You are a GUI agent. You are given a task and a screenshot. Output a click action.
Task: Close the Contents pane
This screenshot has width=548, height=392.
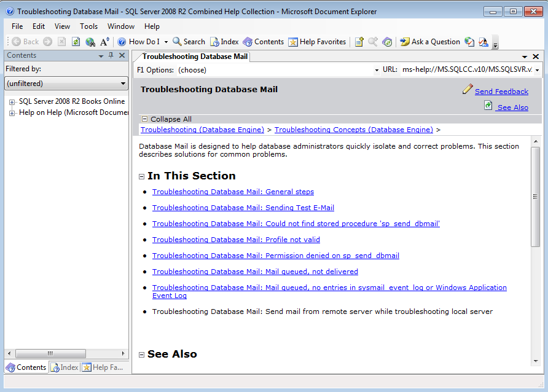click(x=122, y=55)
